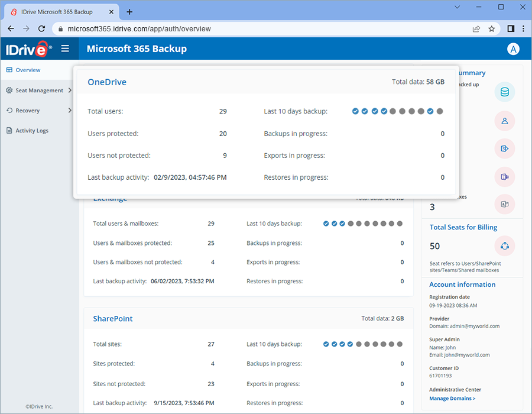Click the first OneDrive backup status checkmark
This screenshot has width=532, height=414.
click(x=355, y=111)
